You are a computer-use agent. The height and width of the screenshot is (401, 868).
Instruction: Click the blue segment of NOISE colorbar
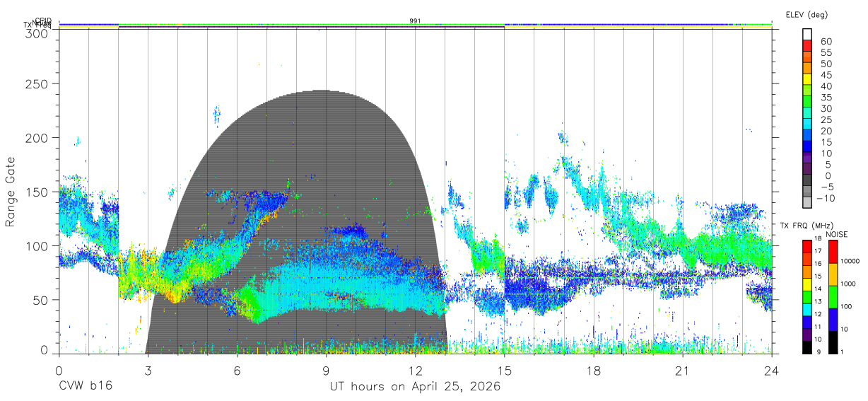coord(832,320)
